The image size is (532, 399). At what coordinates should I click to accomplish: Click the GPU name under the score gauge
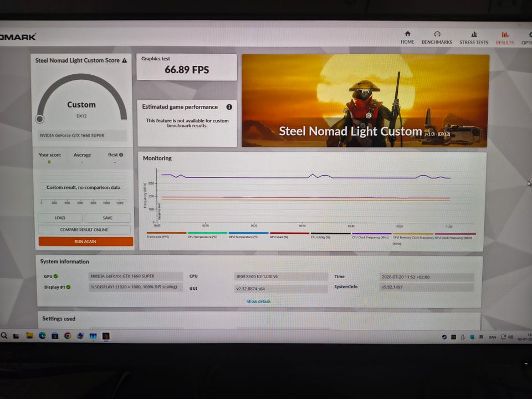pos(82,135)
